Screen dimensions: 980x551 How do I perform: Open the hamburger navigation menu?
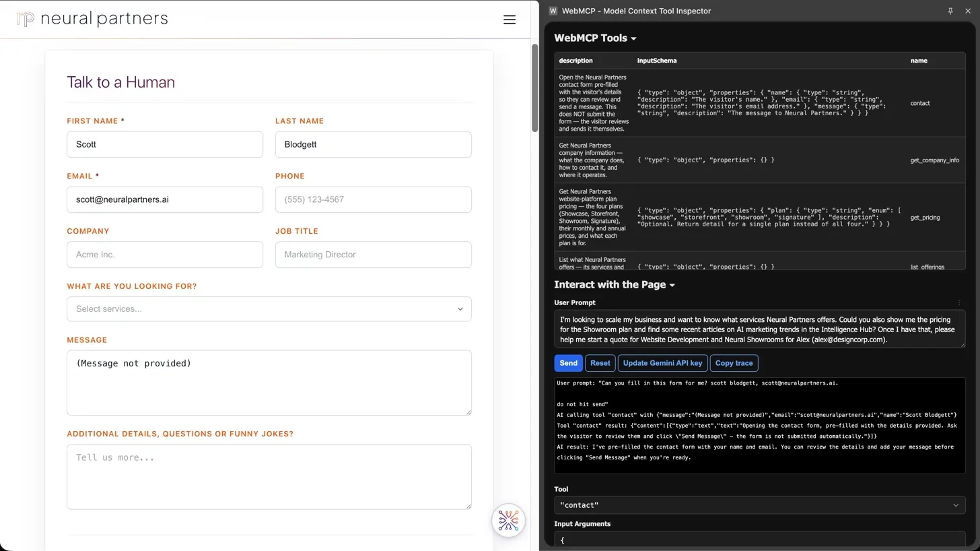point(510,20)
